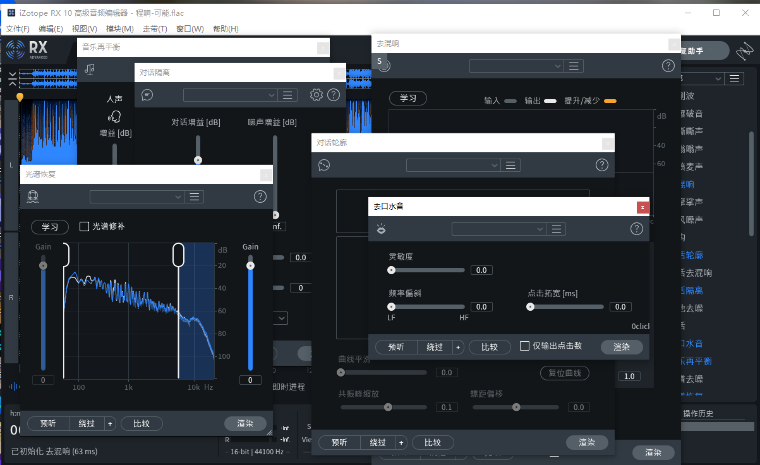
Task: Click the 去口水音 mouth icon
Action: click(x=381, y=229)
